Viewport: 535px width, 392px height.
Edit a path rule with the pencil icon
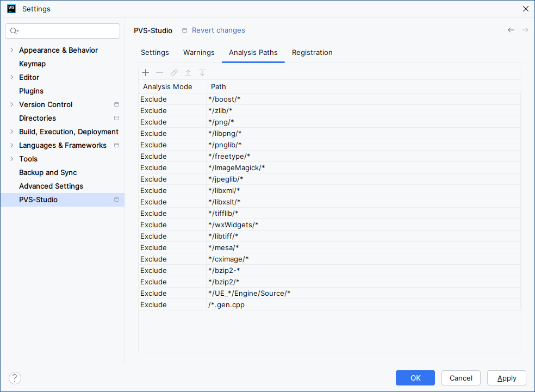(x=174, y=72)
